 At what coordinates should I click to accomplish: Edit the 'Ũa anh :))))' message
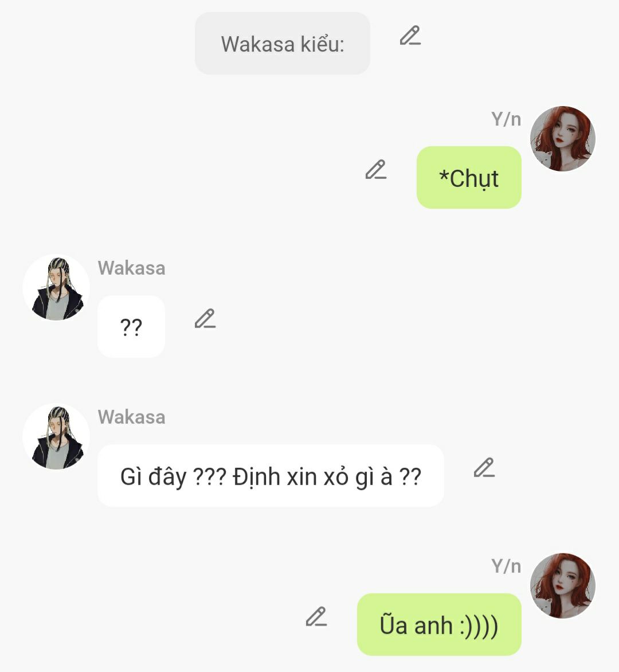tap(316, 617)
